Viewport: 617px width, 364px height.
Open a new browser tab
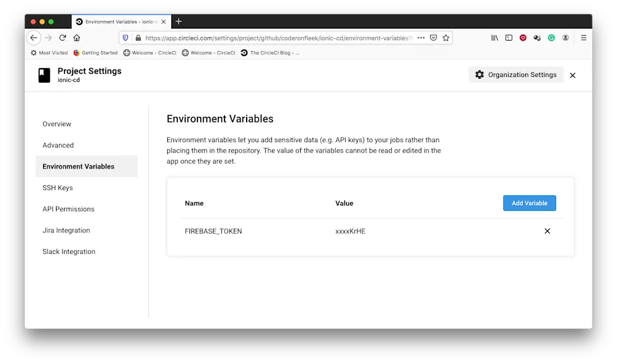178,21
